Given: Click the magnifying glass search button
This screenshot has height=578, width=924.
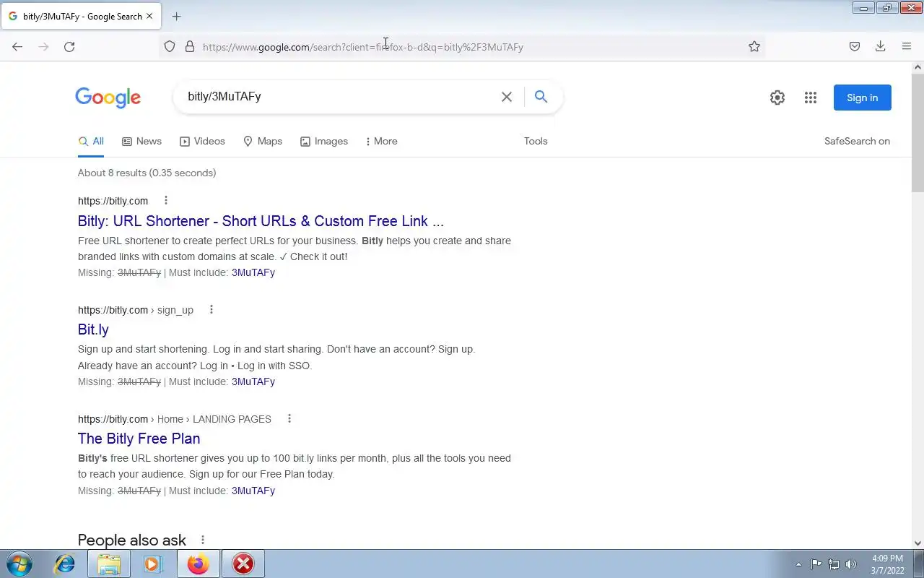Looking at the screenshot, I should pos(541,97).
